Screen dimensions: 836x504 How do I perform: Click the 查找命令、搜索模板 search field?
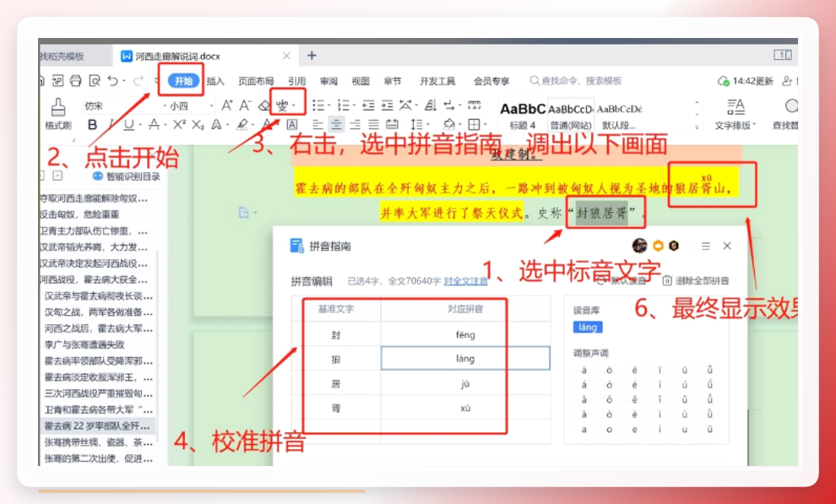(x=576, y=81)
